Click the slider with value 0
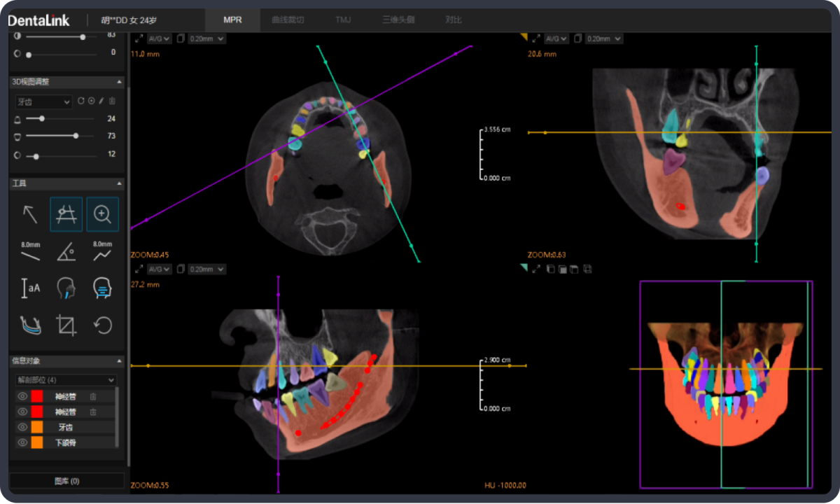 pos(61,53)
